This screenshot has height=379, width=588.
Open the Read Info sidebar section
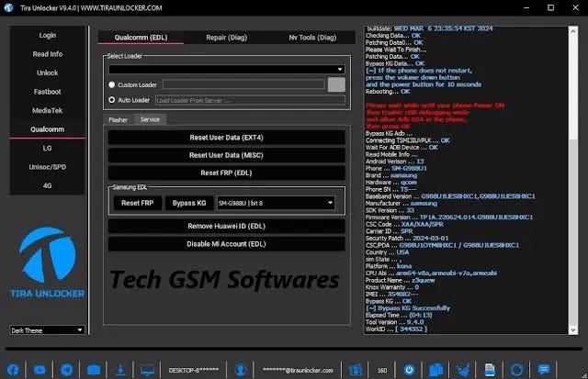(47, 54)
